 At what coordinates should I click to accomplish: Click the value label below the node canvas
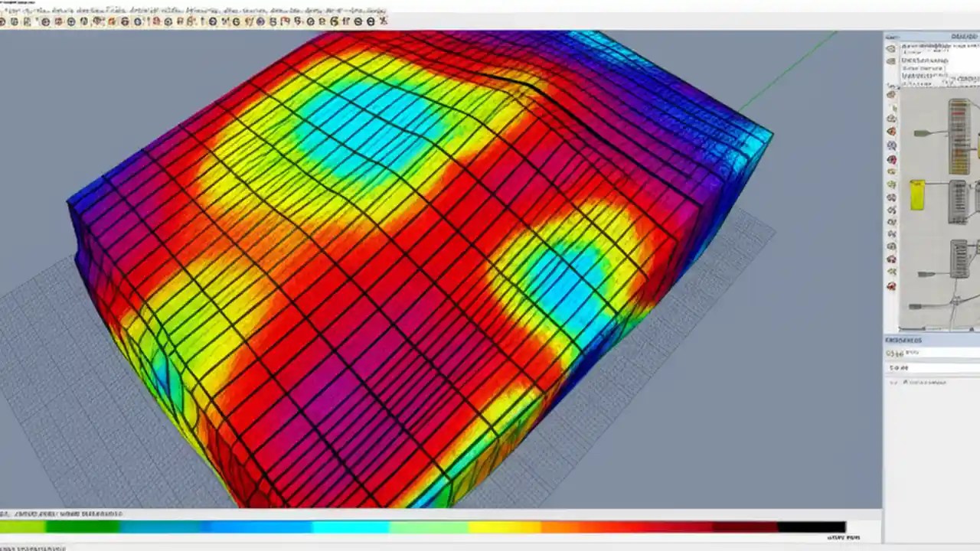(903, 353)
